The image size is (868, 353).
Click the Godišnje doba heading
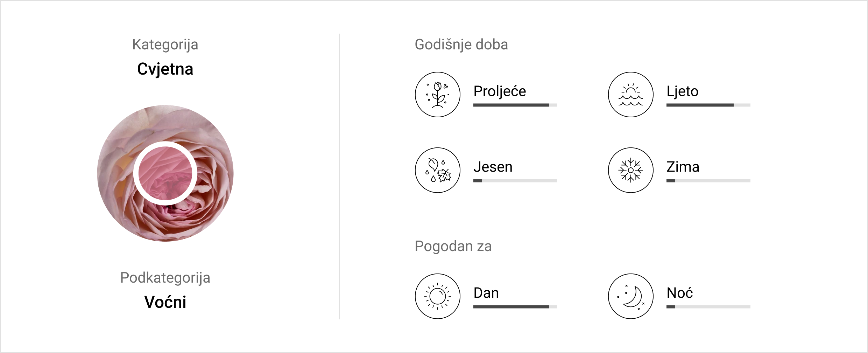(x=461, y=45)
